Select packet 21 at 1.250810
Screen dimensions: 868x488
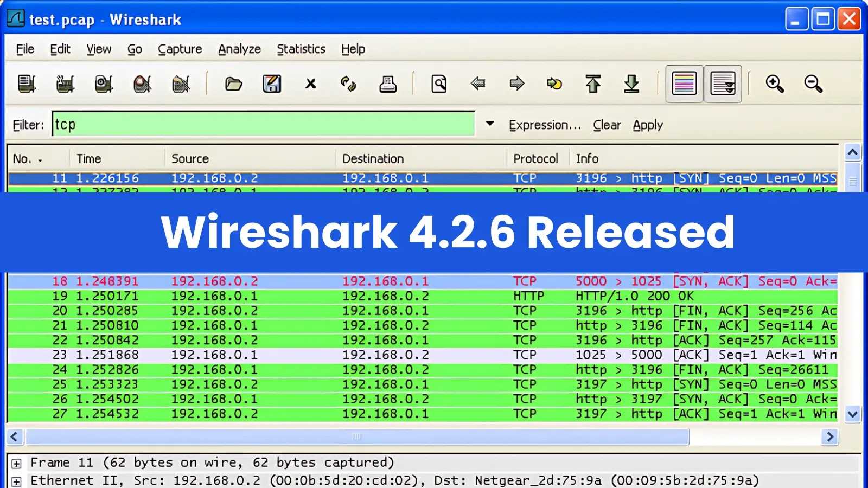coord(423,325)
